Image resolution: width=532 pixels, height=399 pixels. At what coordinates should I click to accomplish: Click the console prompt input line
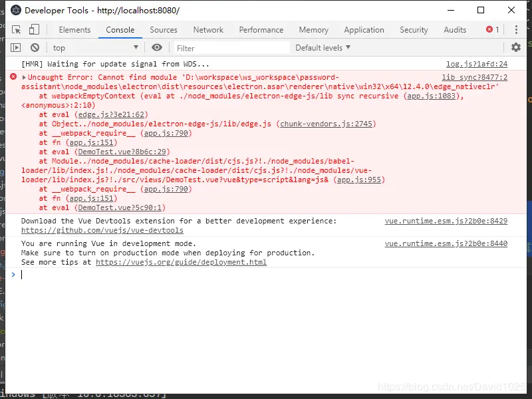pyautogui.click(x=265, y=275)
